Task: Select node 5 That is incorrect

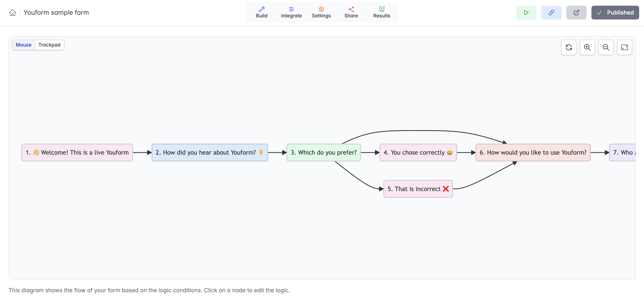Action: pos(418,189)
